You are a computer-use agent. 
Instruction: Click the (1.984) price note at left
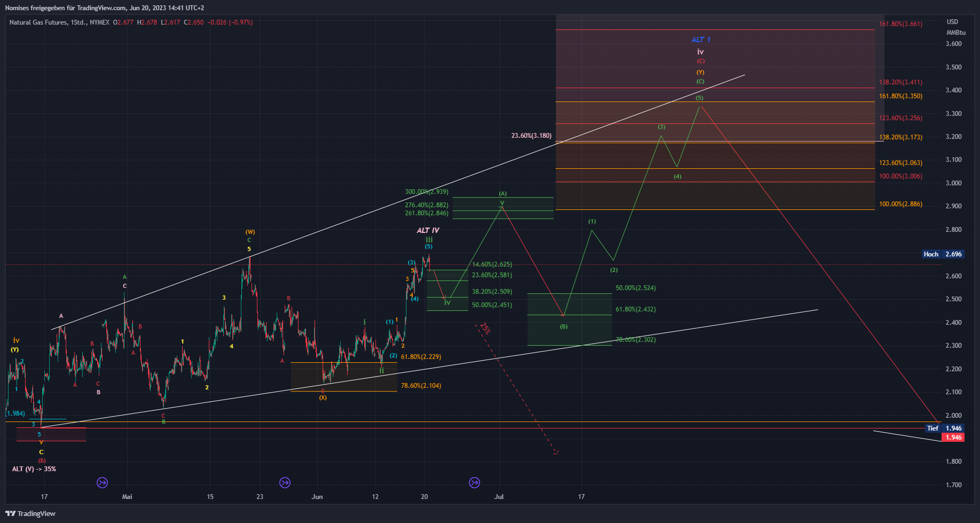tap(15, 413)
